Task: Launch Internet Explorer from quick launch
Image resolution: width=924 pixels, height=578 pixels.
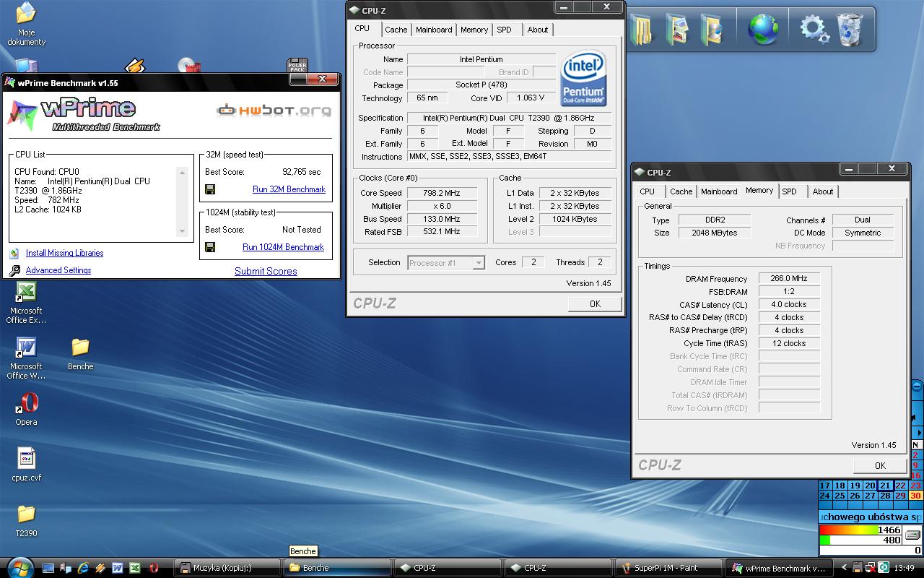Action: 83,568
